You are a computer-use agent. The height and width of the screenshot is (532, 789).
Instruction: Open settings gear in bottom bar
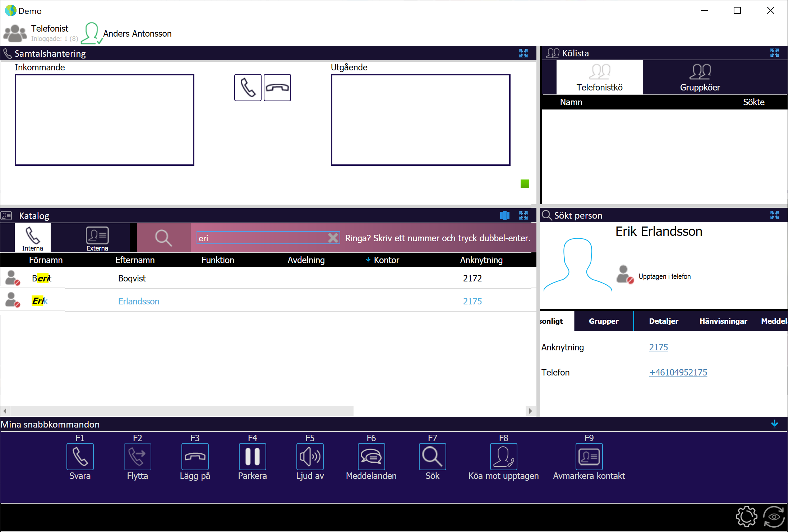click(x=746, y=517)
